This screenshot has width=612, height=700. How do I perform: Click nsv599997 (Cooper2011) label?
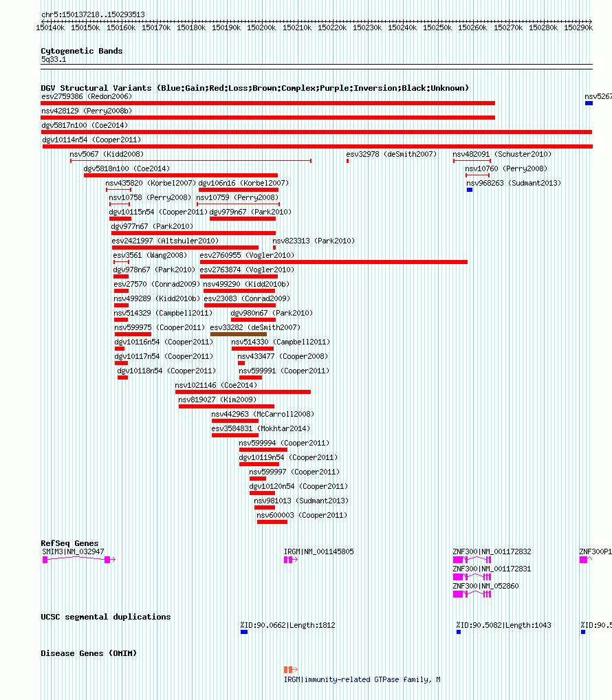tap(294, 472)
